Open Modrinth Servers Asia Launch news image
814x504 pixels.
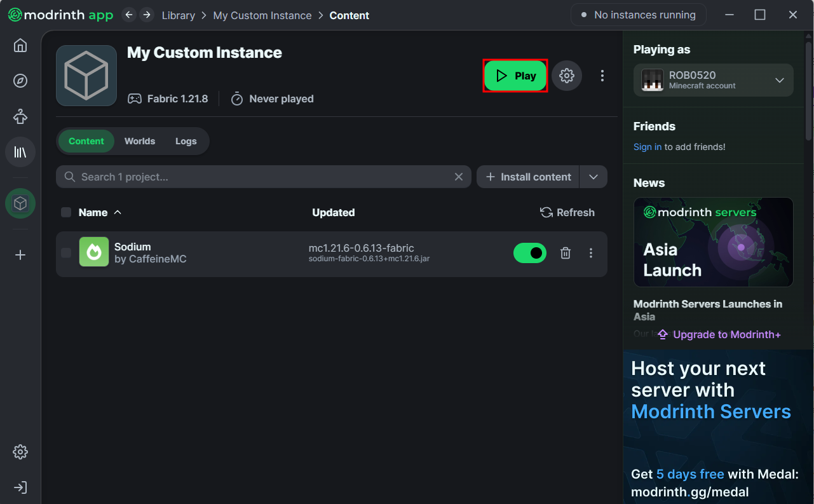(714, 242)
